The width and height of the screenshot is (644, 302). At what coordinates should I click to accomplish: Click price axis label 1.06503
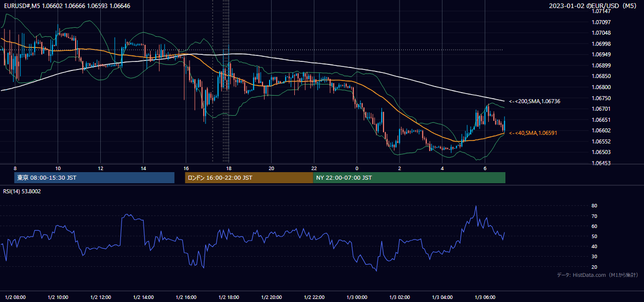pyautogui.click(x=601, y=152)
